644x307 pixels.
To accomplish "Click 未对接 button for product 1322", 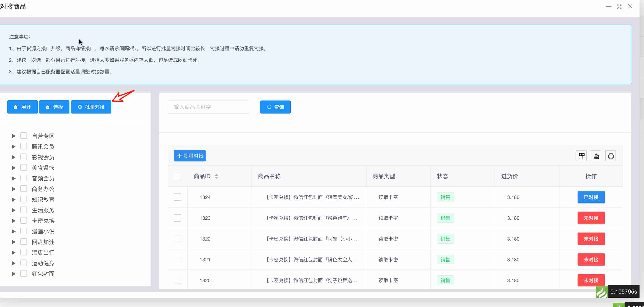I will point(591,239).
